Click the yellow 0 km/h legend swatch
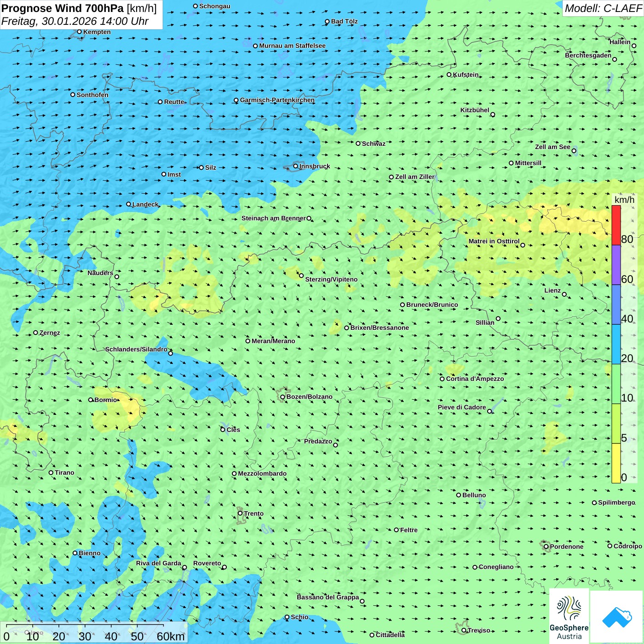 (616, 463)
